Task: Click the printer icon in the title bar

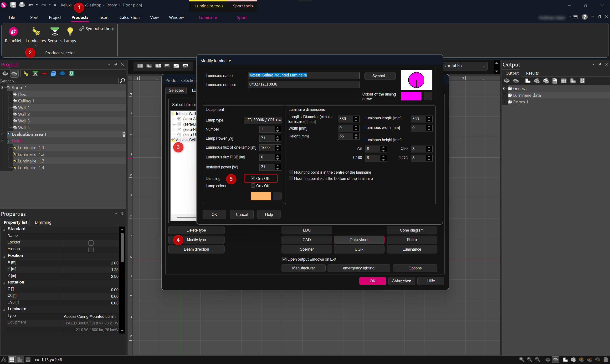Action: 22,5
